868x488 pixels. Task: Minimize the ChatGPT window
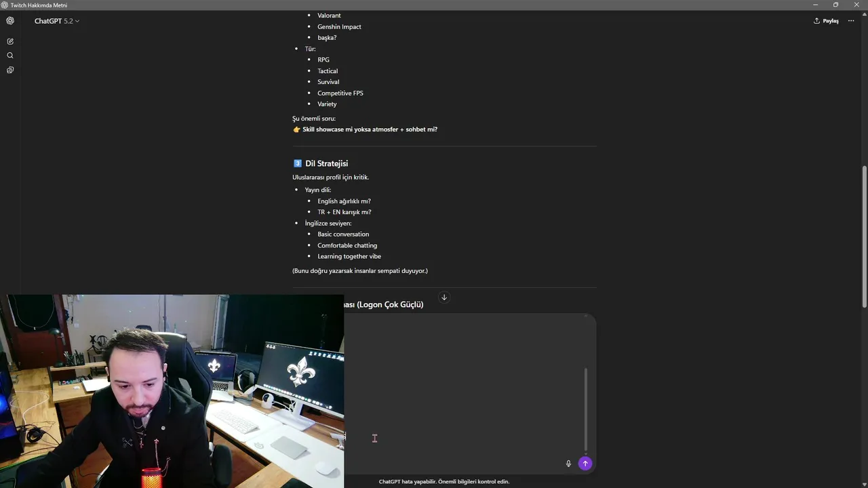(815, 5)
